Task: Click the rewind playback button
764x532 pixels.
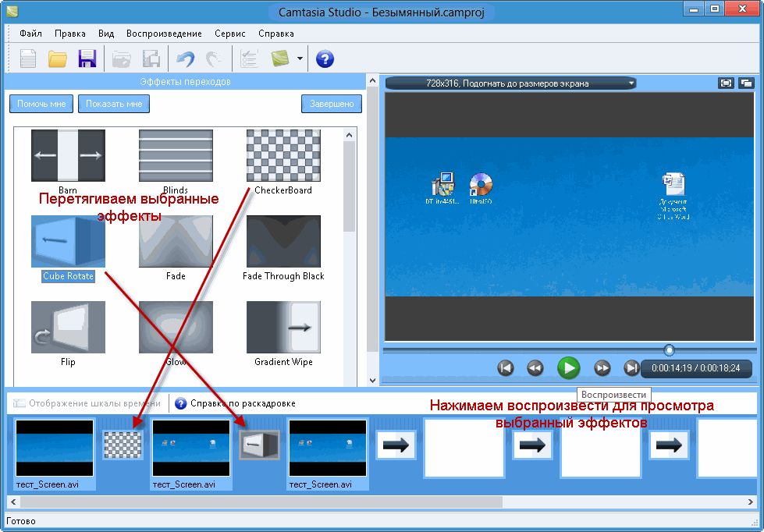Action: (535, 368)
